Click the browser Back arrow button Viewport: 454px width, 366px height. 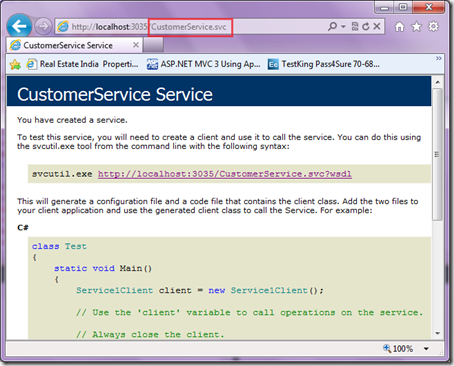click(x=19, y=26)
